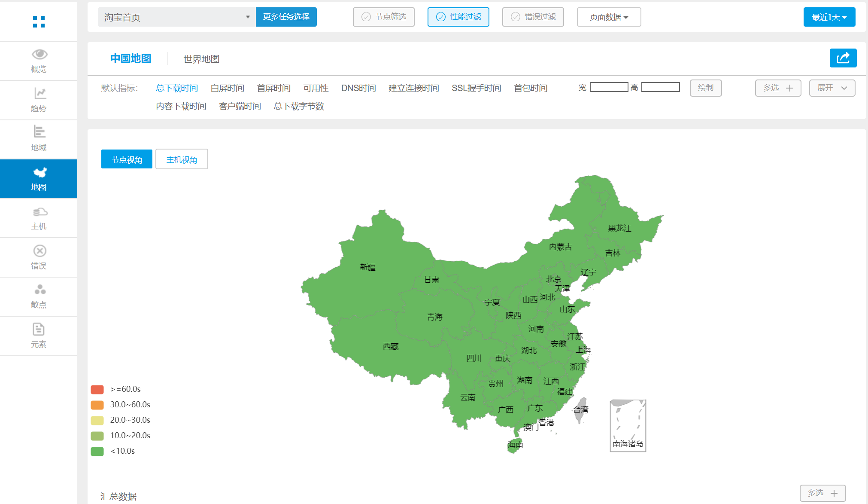
Task: Switch to 主机视角 host view tab
Action: point(182,159)
